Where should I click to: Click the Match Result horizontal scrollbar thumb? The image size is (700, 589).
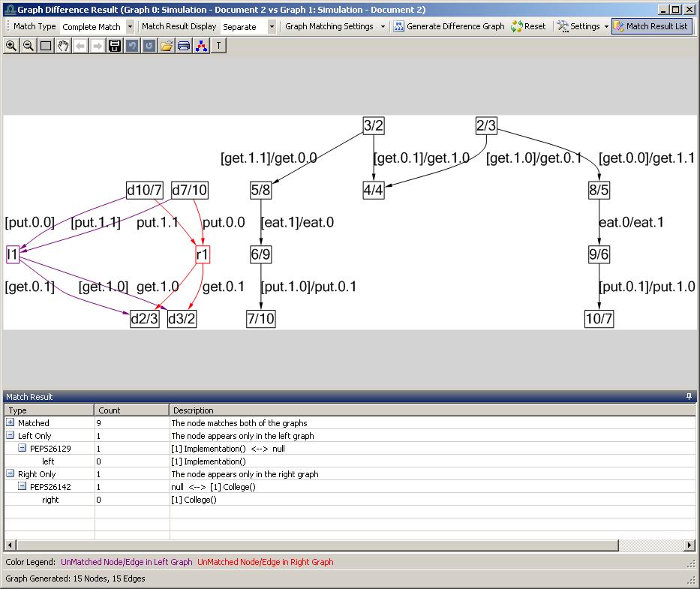pyautogui.click(x=317, y=545)
